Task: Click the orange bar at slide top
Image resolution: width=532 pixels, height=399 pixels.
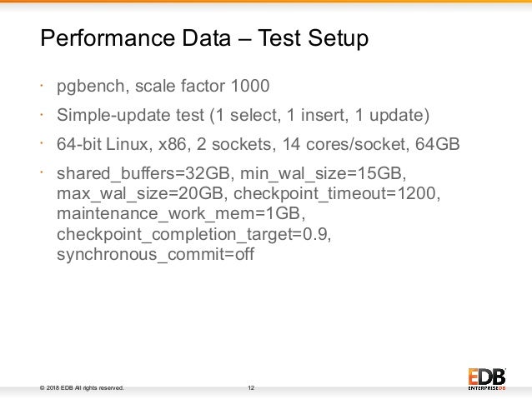Action: tap(266, 2)
